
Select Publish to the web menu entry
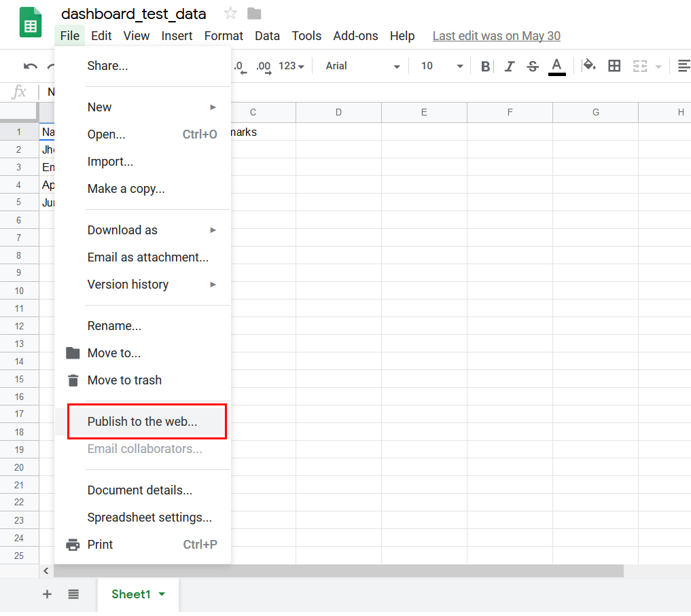pos(142,422)
